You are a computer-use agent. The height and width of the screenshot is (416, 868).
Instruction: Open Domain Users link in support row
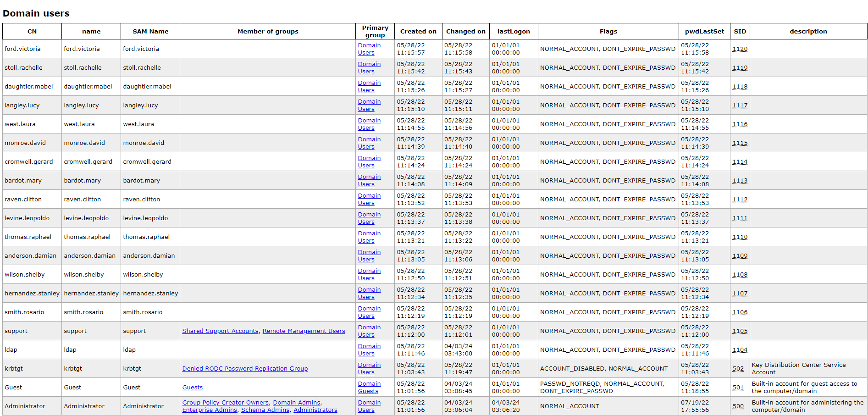point(369,331)
